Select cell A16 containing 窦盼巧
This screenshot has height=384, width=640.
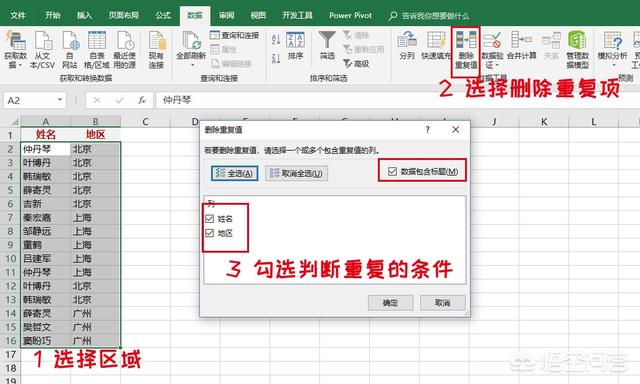(46, 341)
